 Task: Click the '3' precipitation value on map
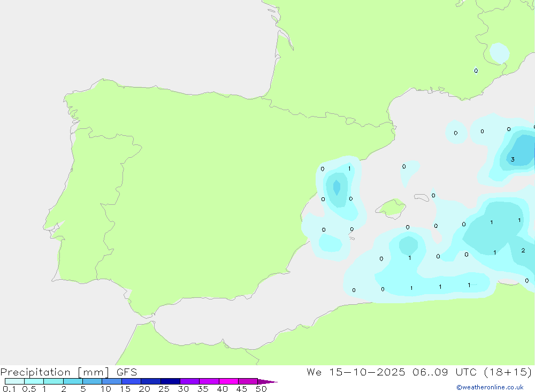tap(513, 159)
